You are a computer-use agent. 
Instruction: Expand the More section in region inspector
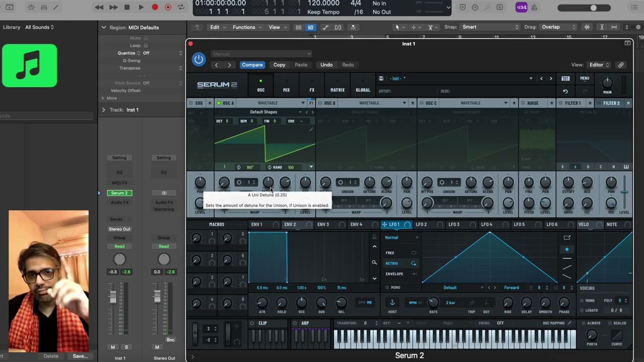tap(103, 98)
